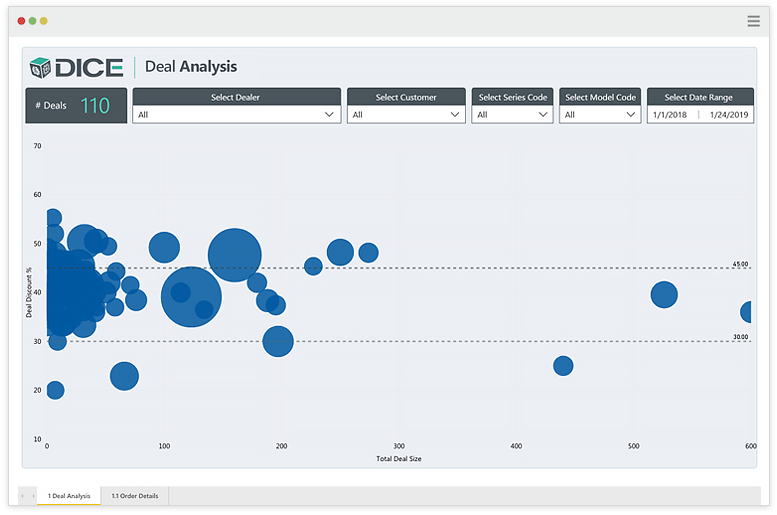Click the end date 1/24/2019 field
The image size is (777, 515).
[x=728, y=115]
